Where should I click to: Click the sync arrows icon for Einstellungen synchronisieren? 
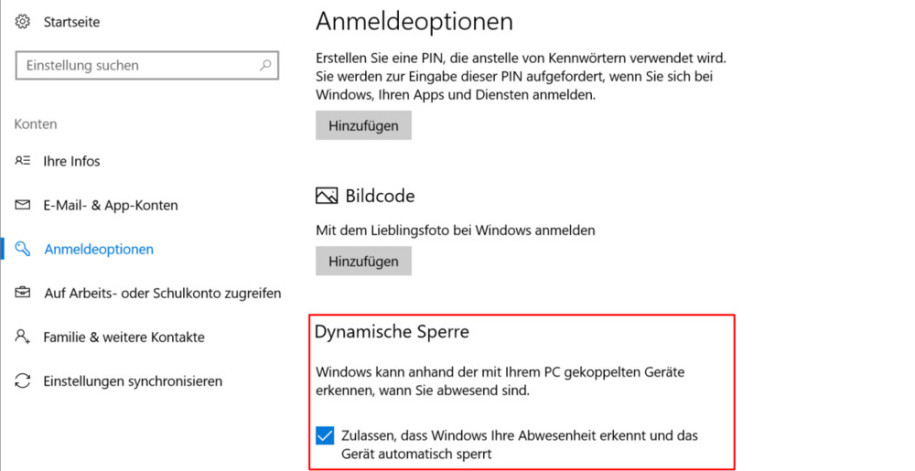point(22,381)
